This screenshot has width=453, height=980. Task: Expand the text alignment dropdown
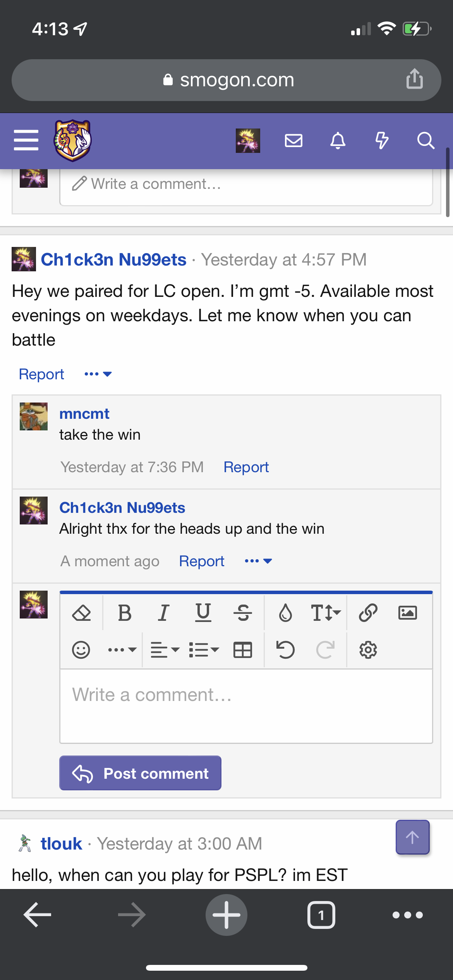165,649
